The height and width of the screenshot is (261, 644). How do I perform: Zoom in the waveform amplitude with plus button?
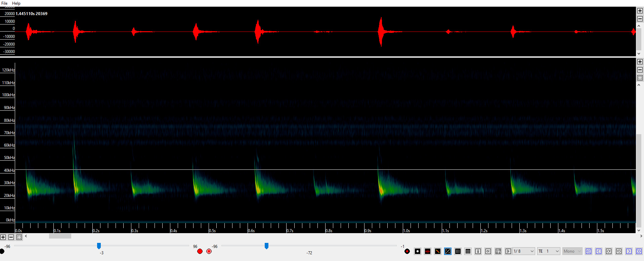(640, 11)
